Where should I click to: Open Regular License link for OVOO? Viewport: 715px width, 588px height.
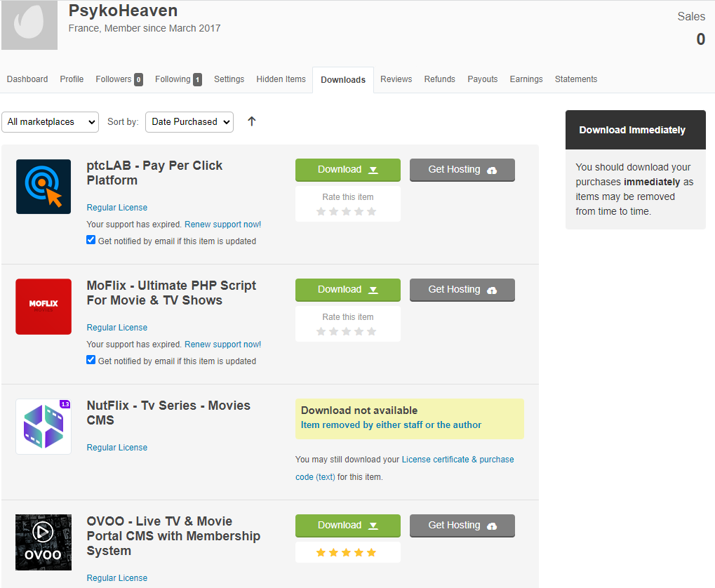[117, 578]
